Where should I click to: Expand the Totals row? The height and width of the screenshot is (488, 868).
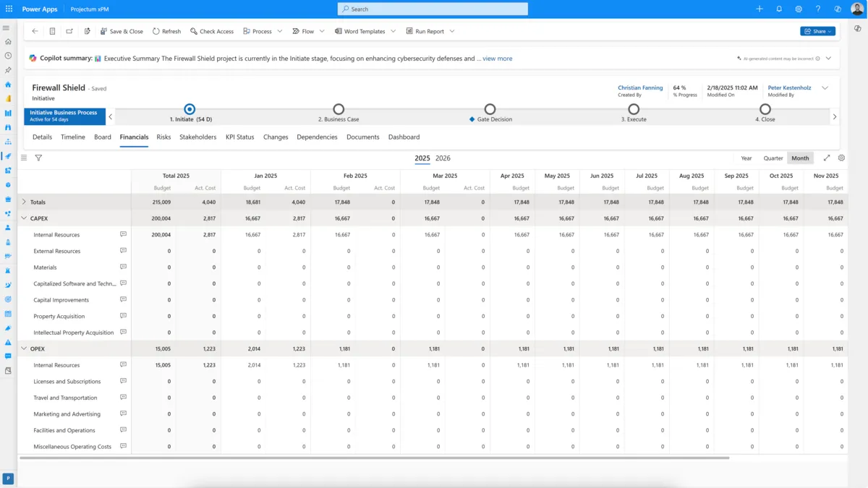coord(24,202)
